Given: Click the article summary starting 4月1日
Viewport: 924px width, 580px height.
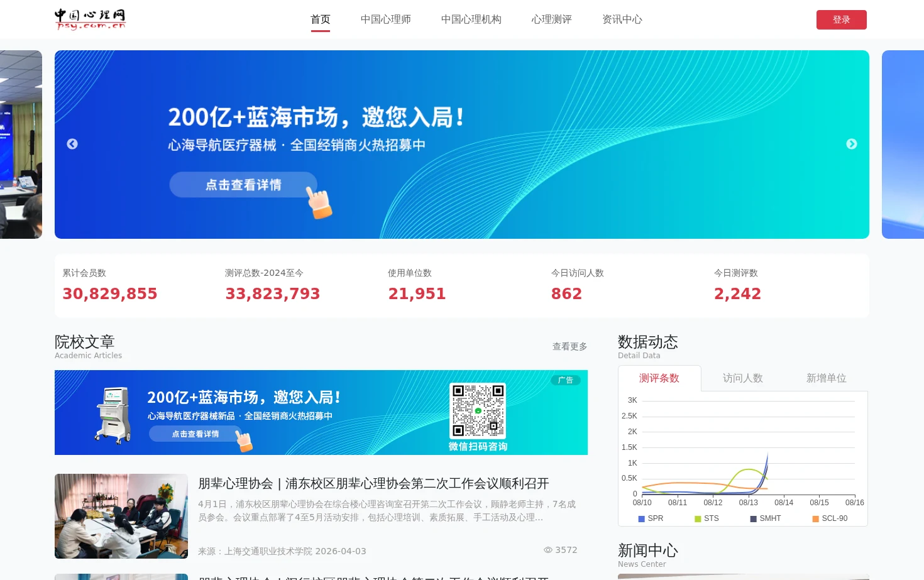Looking at the screenshot, I should 387,511.
